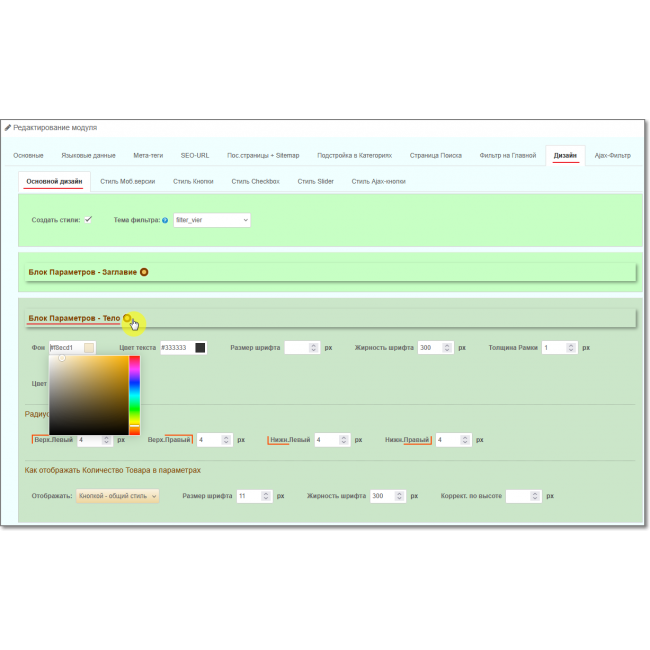Viewport: 650px width, 650px height.
Task: Open the Тема фильтра dropdown
Action: (x=211, y=220)
